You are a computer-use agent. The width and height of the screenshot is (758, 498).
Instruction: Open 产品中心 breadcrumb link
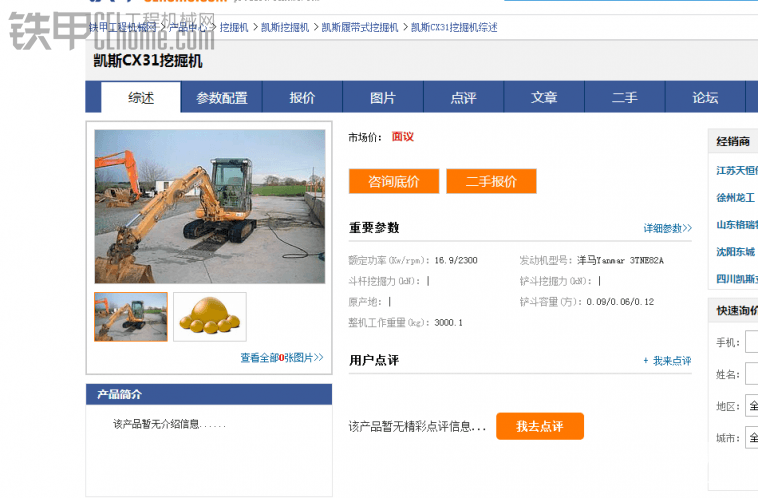[188, 28]
